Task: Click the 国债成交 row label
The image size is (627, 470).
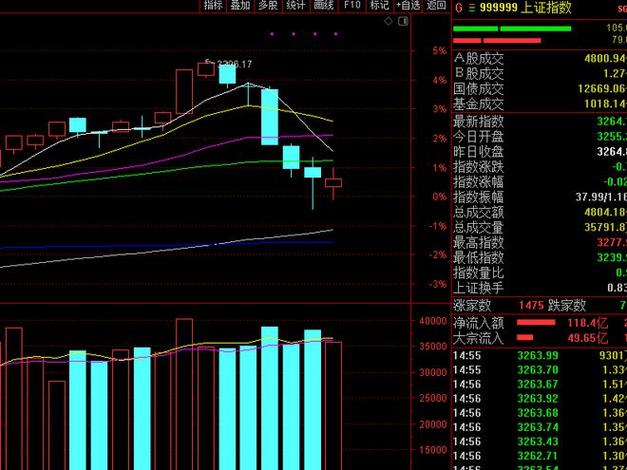Action: (478, 89)
